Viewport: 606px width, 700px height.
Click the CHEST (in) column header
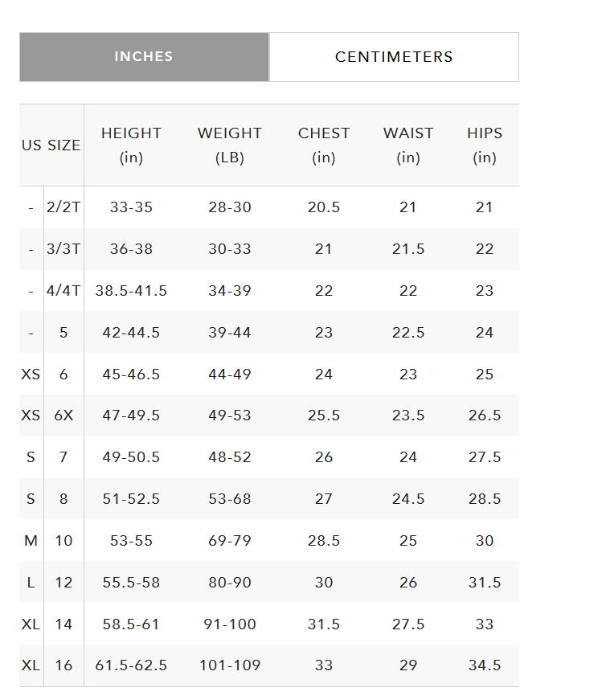click(324, 145)
